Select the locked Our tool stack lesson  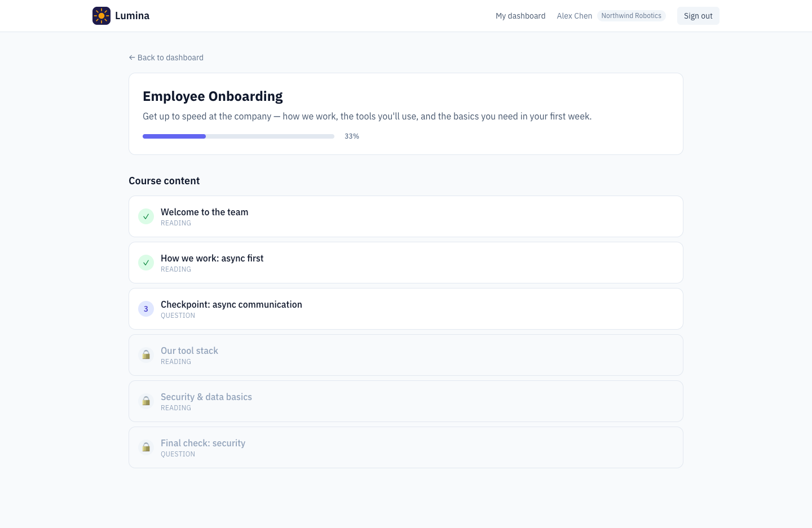pyautogui.click(x=406, y=355)
